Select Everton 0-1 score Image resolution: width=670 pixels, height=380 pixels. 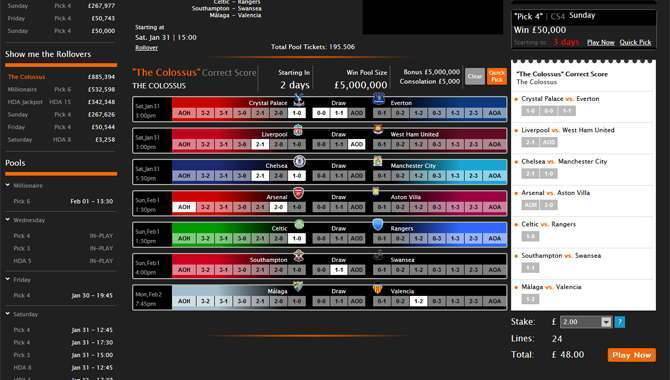(x=382, y=113)
